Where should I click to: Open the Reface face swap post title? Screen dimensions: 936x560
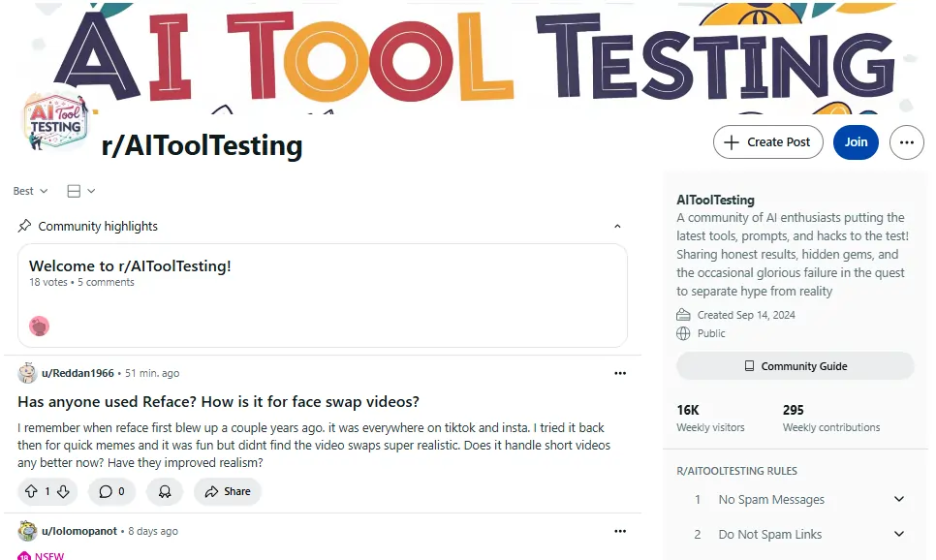click(218, 401)
